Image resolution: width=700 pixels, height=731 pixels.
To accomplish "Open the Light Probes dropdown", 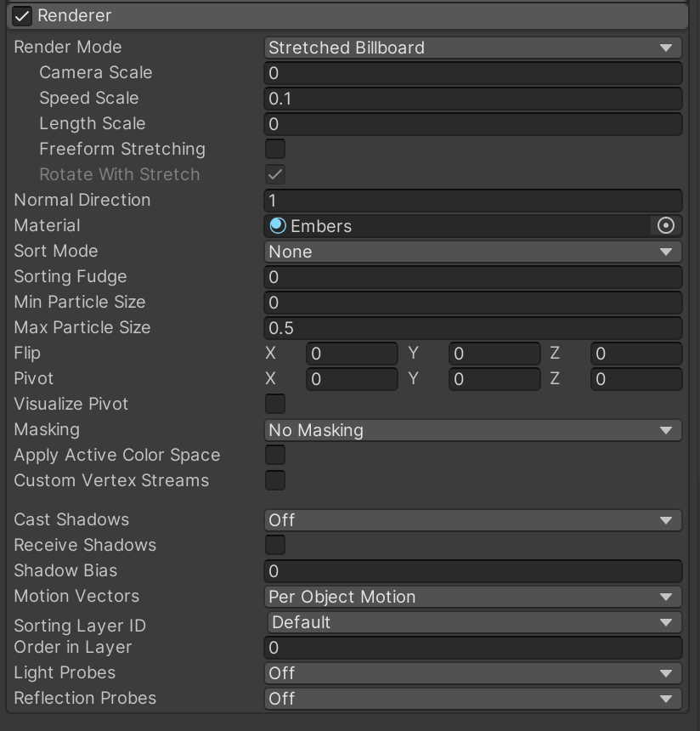I will [x=472, y=673].
